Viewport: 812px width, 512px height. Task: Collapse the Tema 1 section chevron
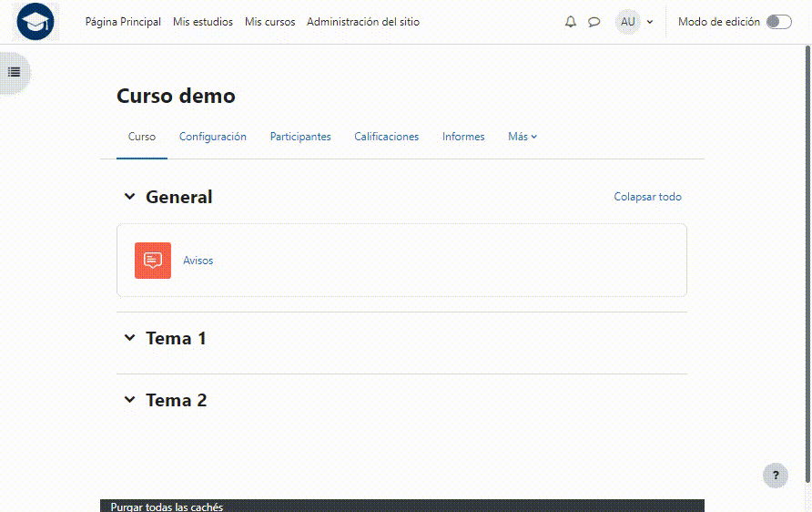tap(129, 338)
